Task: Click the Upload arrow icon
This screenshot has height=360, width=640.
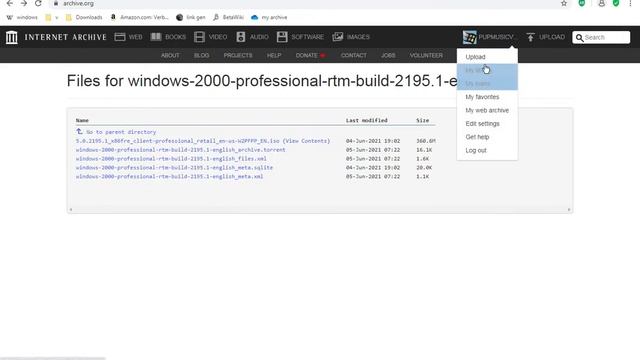Action: (x=530, y=37)
